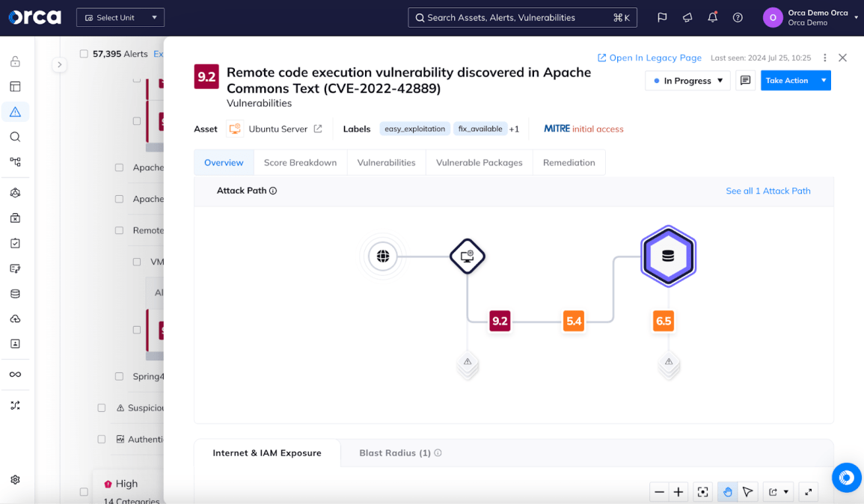Switch to the Score Breakdown tab
Image resolution: width=864 pixels, height=504 pixels.
[x=300, y=162]
